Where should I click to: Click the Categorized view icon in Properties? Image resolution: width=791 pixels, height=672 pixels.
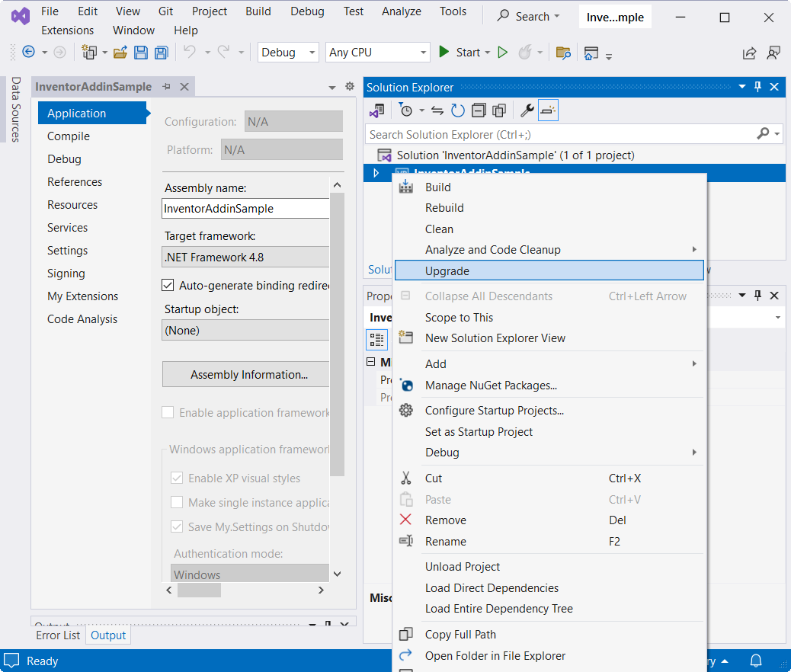(377, 340)
